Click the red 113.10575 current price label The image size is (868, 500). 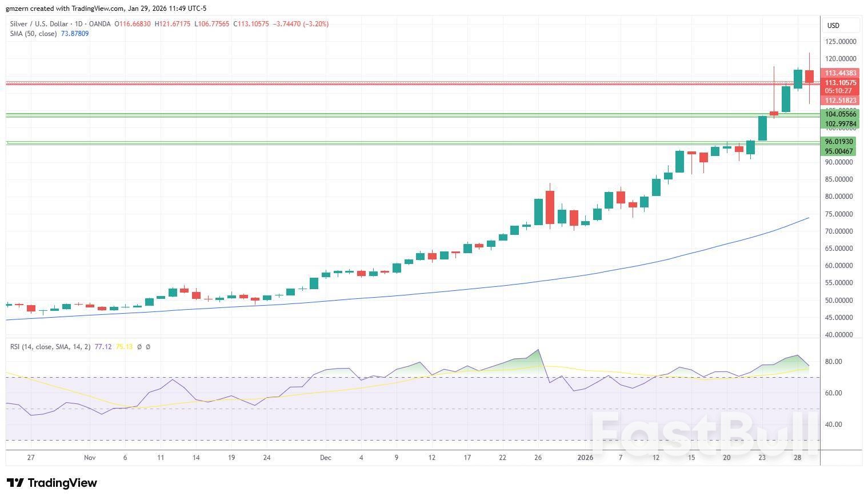click(840, 83)
